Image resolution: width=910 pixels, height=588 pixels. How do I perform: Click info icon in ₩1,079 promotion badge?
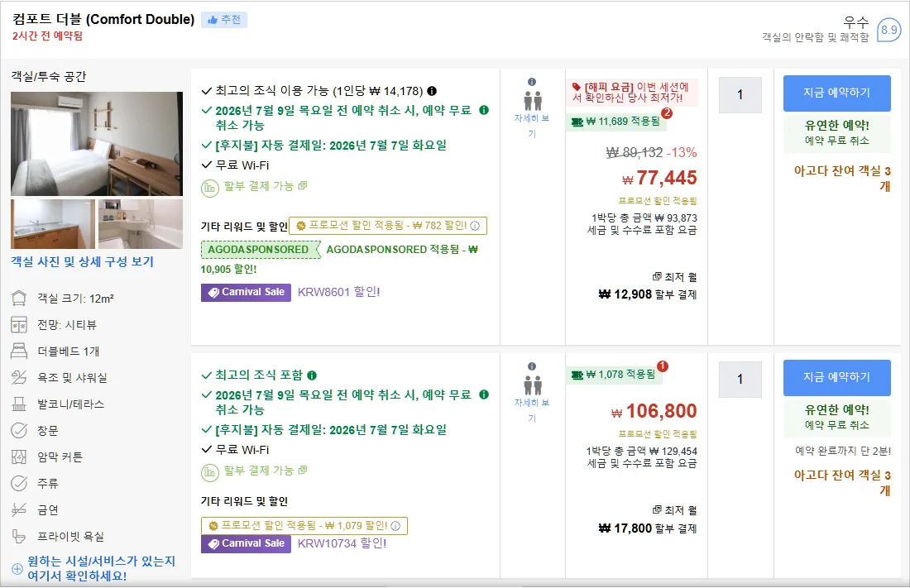coord(395,526)
